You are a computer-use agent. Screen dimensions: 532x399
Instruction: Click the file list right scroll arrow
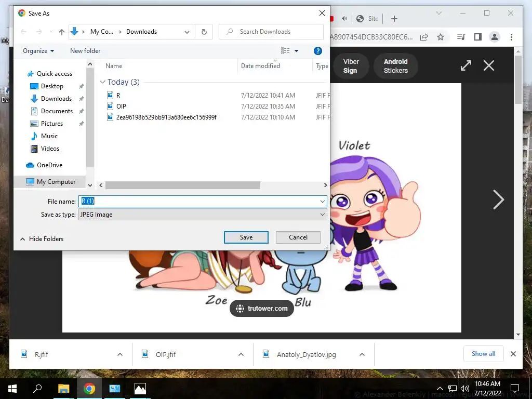325,185
